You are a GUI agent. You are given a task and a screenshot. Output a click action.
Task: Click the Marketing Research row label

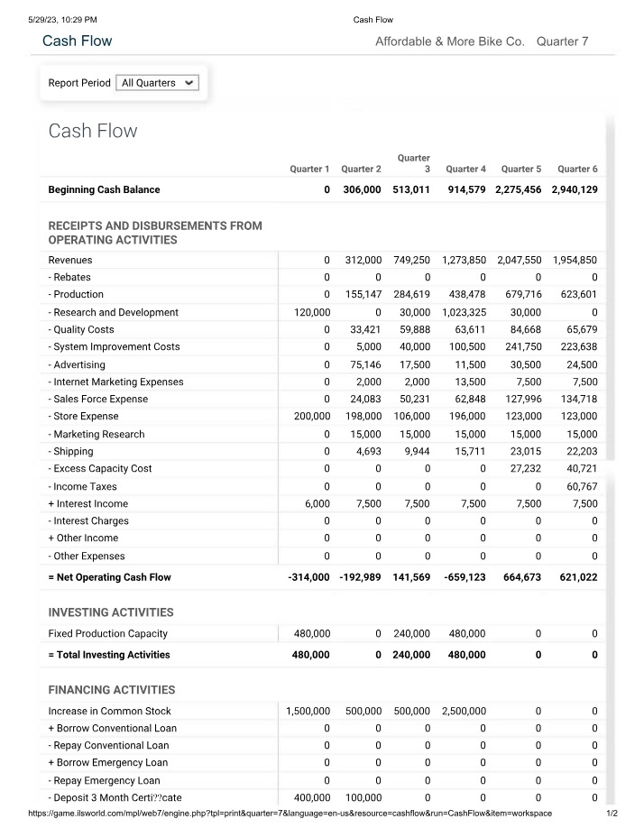point(97,434)
